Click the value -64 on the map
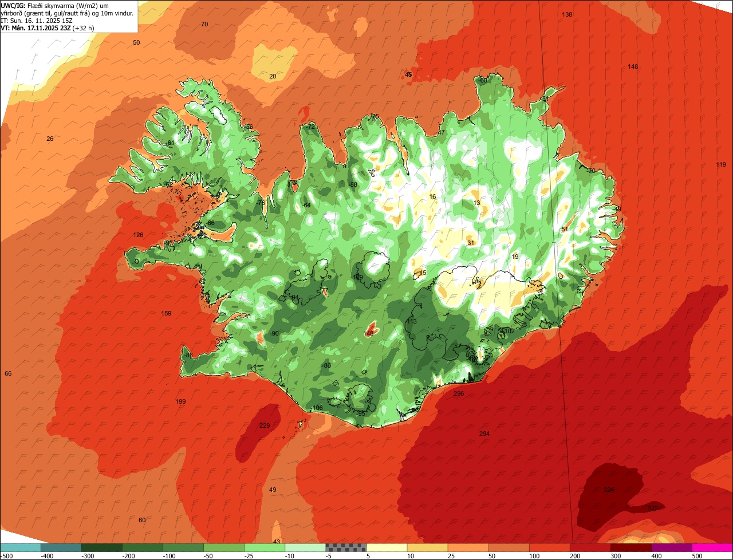 [306, 206]
